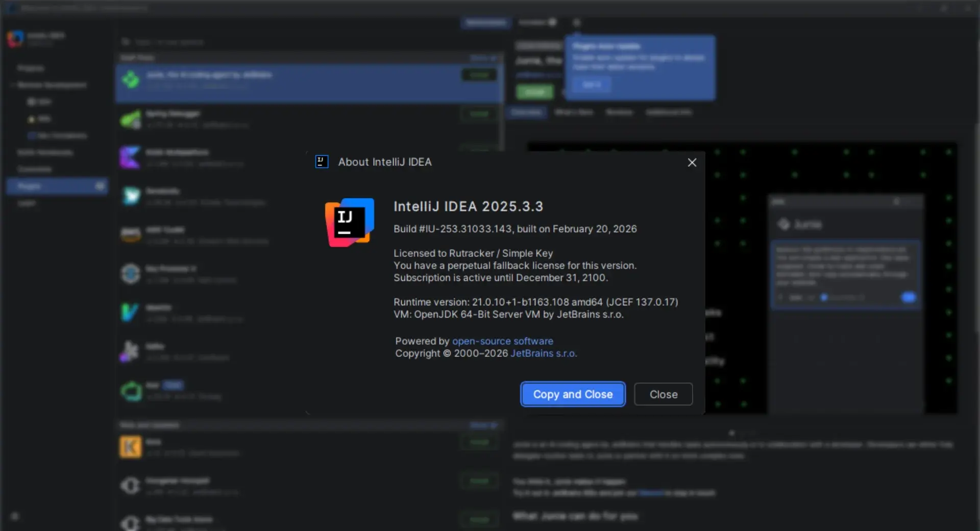Switch to the Marketplace tab
Image resolution: width=980 pixels, height=531 pixels.
pyautogui.click(x=486, y=22)
